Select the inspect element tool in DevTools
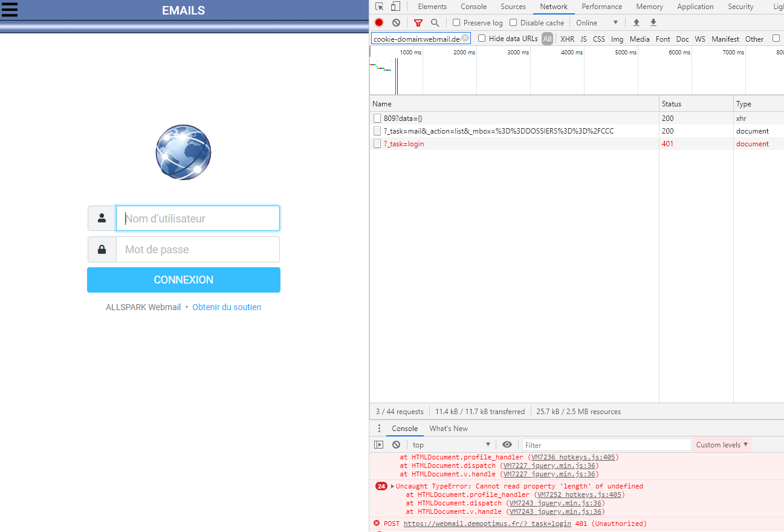This screenshot has width=784, height=532. coord(380,6)
